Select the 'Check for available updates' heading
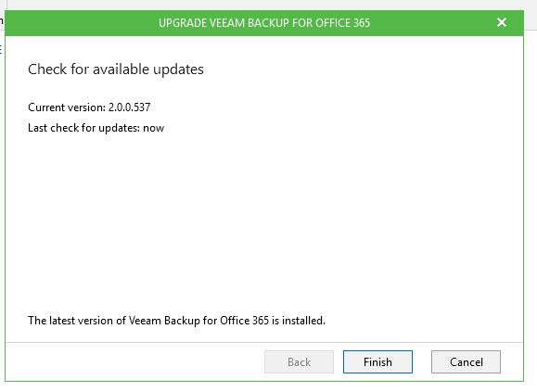 [116, 70]
